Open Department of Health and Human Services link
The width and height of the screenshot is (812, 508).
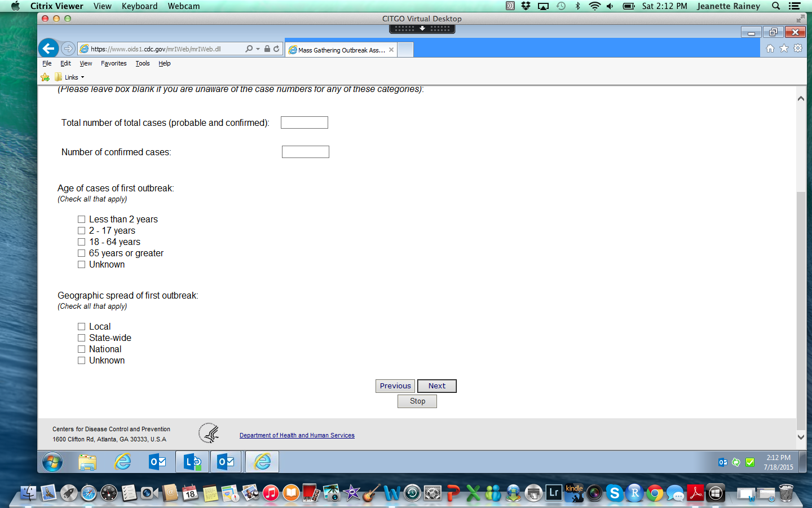point(297,435)
